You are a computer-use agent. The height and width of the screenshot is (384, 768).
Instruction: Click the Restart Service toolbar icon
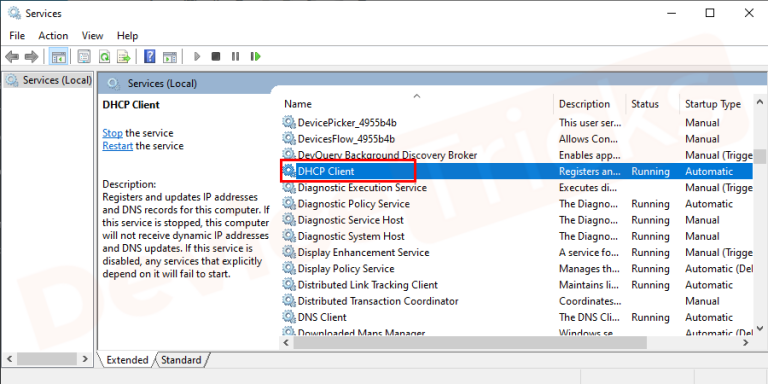255,57
